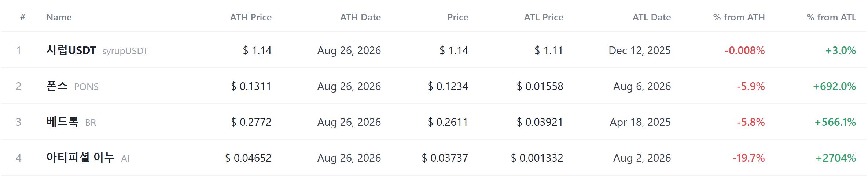Open the 폰스 PONS coin page
Screen dimensions: 868x177
tap(57, 86)
